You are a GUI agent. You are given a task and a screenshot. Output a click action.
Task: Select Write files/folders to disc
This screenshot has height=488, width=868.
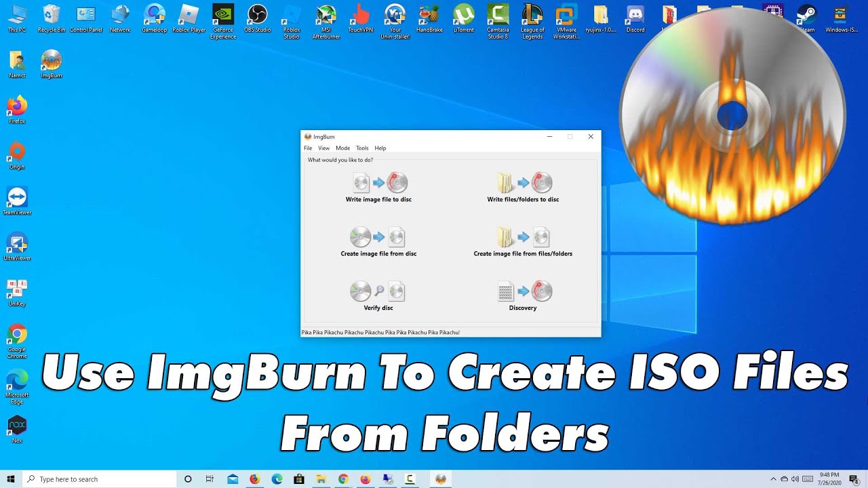pyautogui.click(x=523, y=188)
